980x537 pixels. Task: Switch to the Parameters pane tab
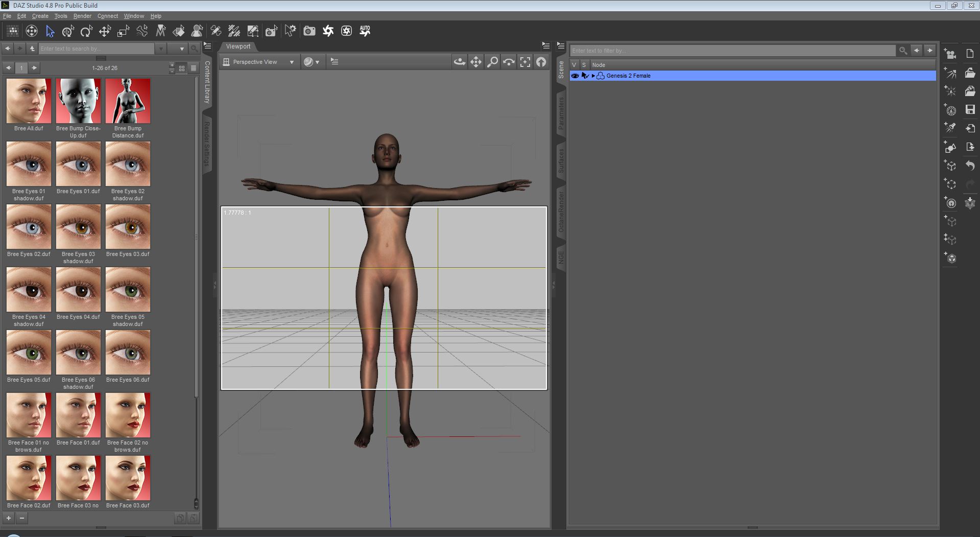coord(561,113)
